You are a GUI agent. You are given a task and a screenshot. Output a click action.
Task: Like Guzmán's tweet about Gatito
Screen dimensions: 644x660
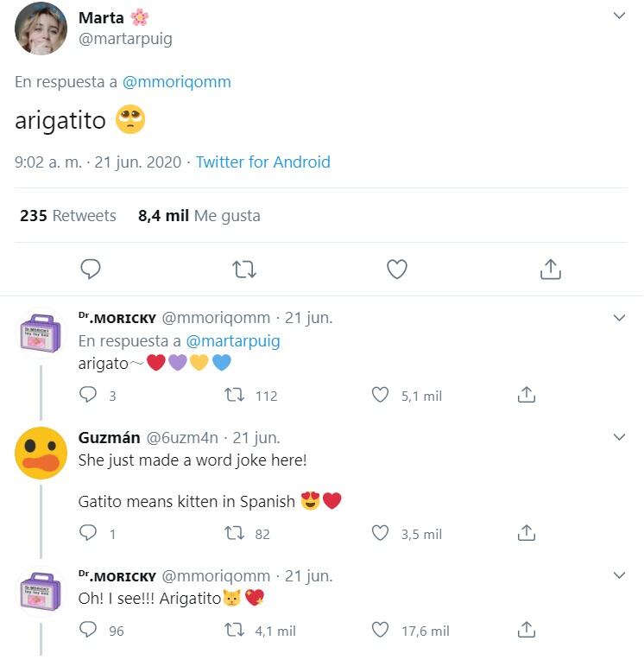(x=380, y=534)
